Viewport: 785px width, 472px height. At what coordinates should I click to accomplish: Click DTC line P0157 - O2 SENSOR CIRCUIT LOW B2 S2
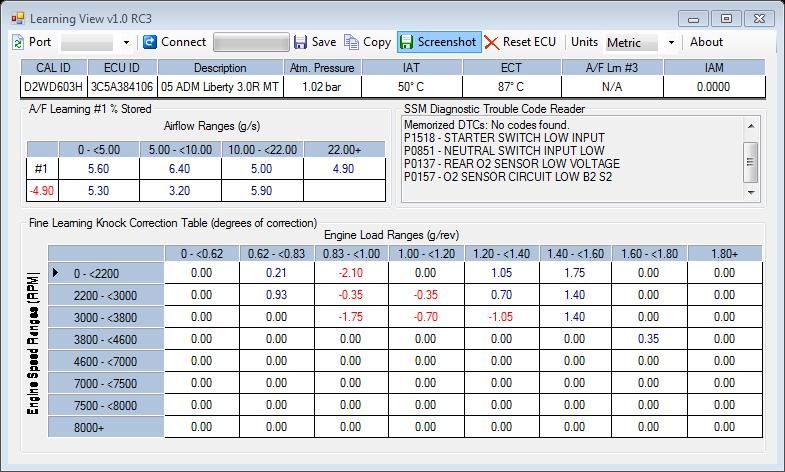click(508, 177)
